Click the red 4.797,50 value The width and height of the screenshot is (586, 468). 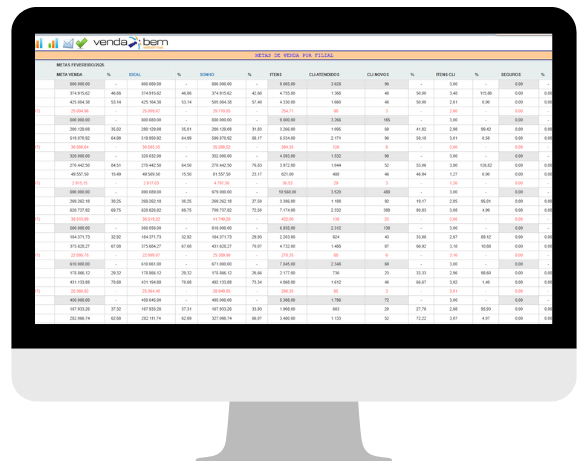222,183
